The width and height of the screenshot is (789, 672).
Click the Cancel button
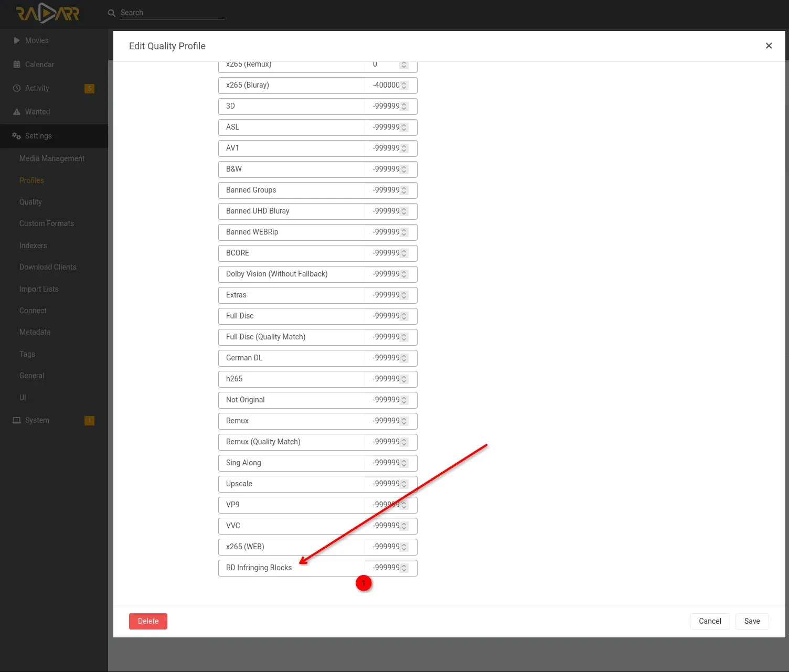pos(710,621)
